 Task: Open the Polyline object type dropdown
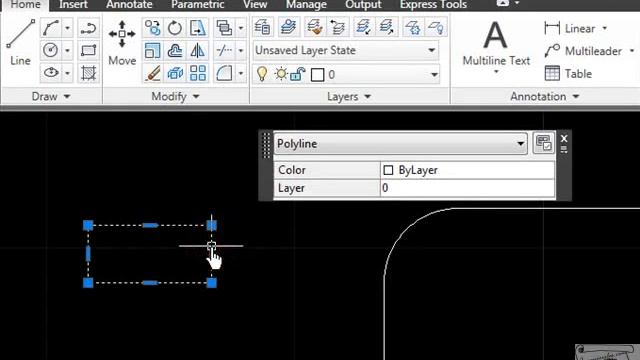click(400, 144)
